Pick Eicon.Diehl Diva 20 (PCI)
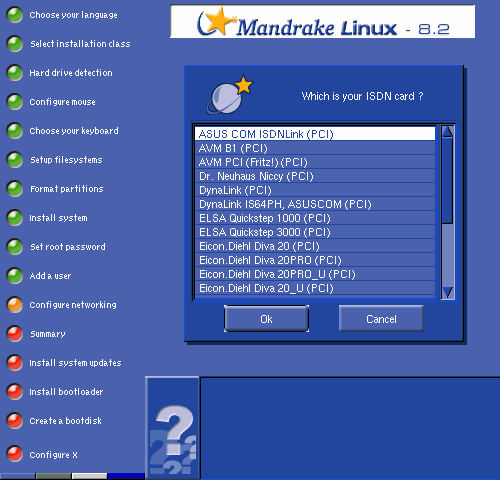This screenshot has height=480, width=500. point(315,246)
